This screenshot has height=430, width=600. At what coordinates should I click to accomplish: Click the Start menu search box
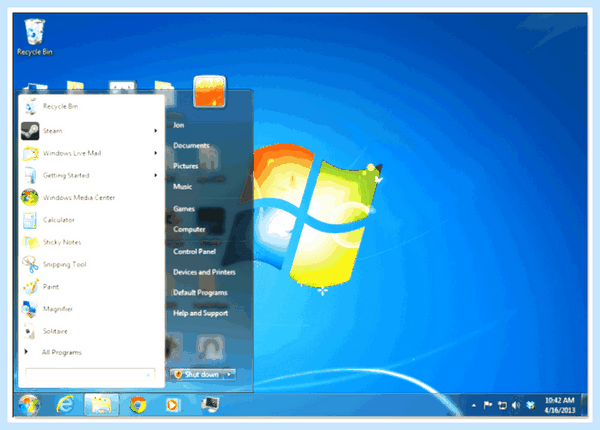[90, 375]
